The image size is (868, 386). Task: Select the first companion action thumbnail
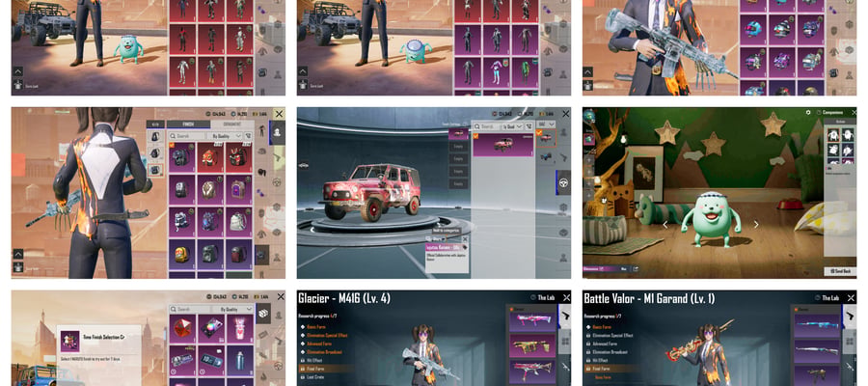point(834,134)
